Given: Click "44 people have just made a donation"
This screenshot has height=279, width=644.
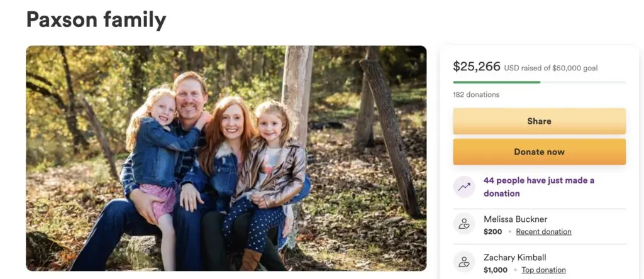Looking at the screenshot, I should click(538, 187).
